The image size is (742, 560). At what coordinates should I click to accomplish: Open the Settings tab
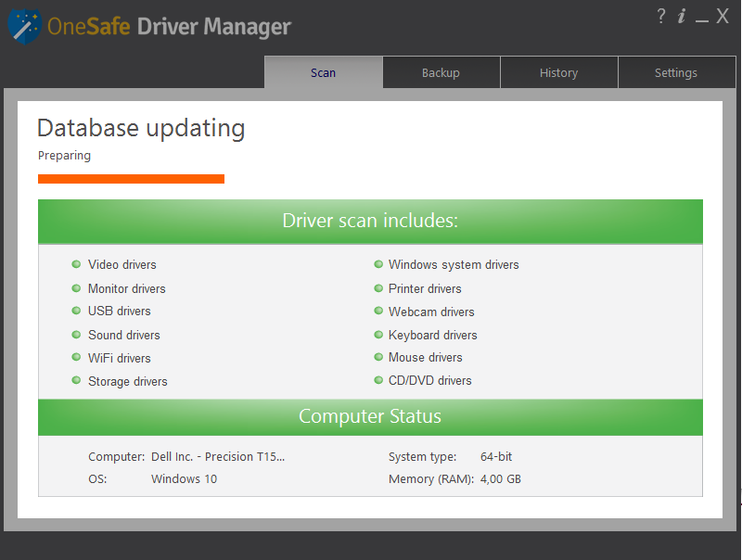click(676, 72)
